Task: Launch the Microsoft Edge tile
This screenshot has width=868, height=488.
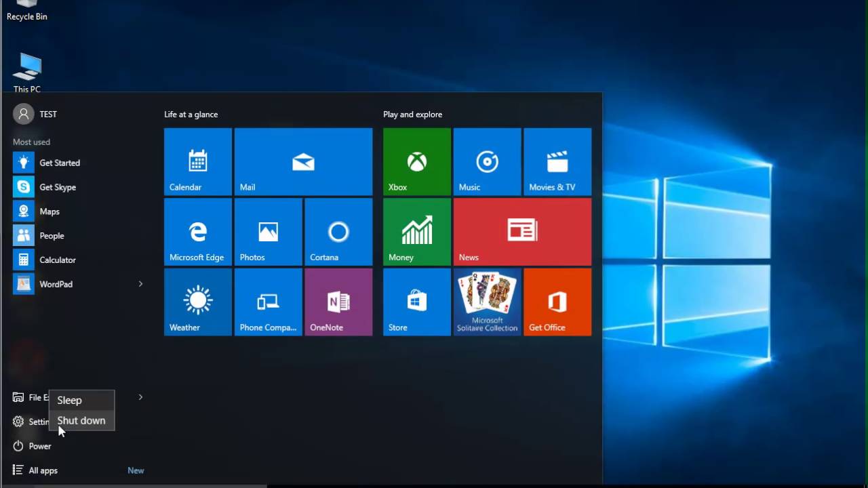Action: click(198, 232)
